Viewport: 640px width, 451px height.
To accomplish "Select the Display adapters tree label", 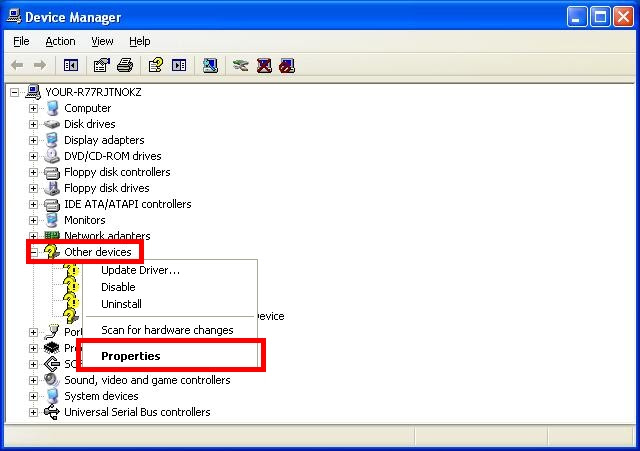I will click(104, 140).
